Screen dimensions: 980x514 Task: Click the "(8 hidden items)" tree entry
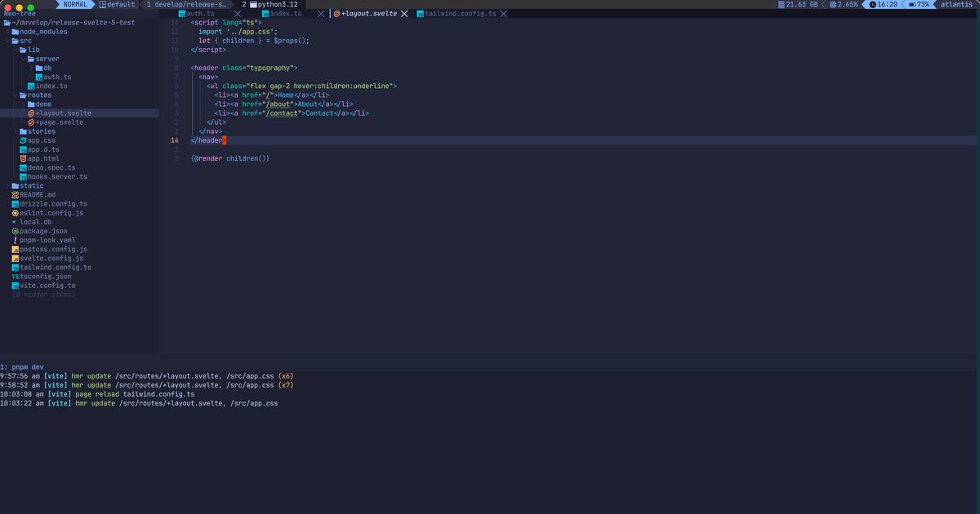43,295
